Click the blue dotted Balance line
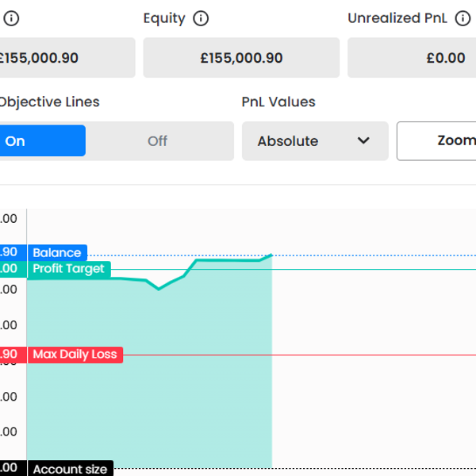 pyautogui.click(x=373, y=255)
